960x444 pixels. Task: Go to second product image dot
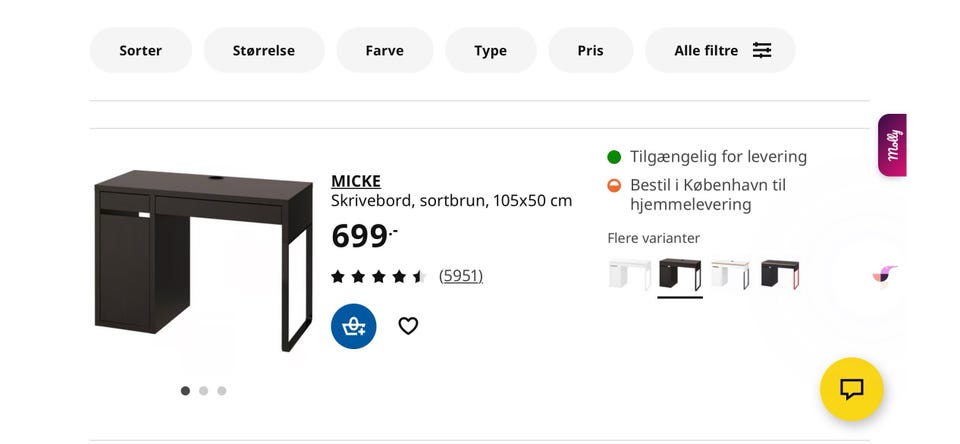(203, 391)
